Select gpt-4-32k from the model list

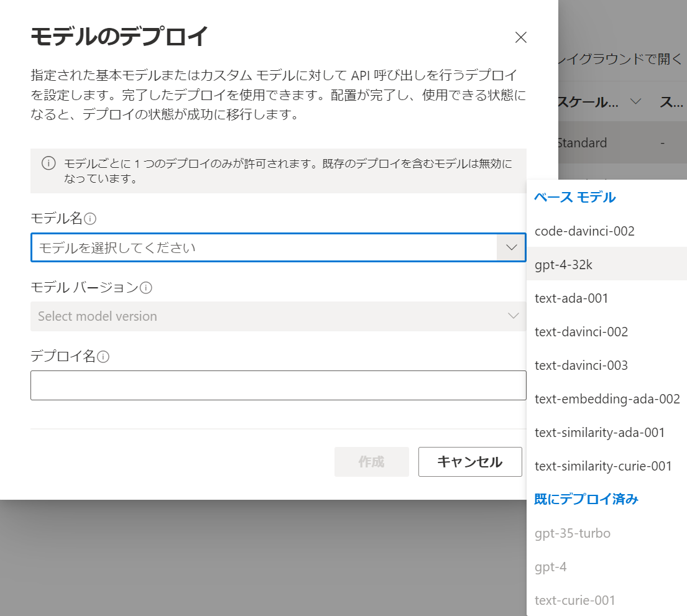click(x=606, y=264)
